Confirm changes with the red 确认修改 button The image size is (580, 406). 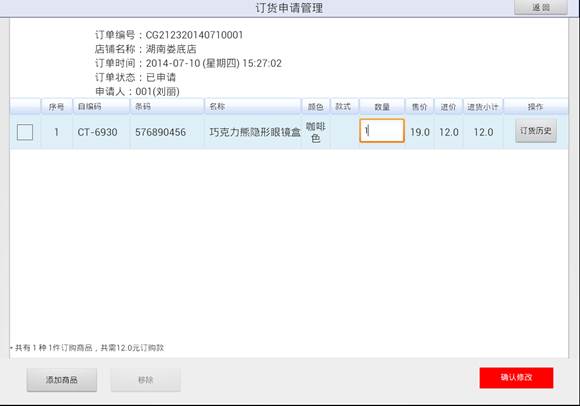(516, 378)
